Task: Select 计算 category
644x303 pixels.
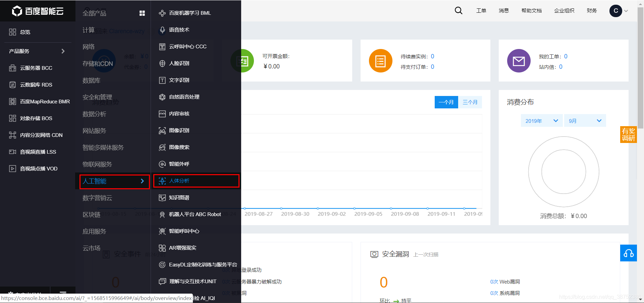Action: point(89,30)
